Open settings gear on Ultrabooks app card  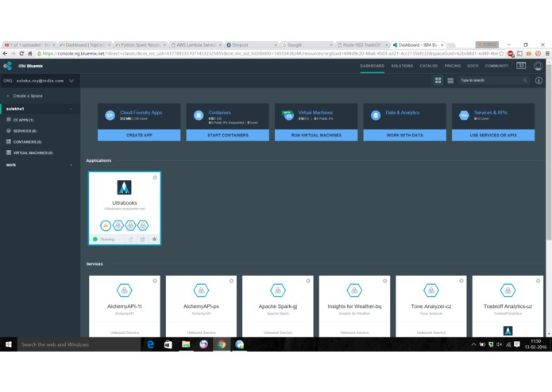tap(155, 178)
